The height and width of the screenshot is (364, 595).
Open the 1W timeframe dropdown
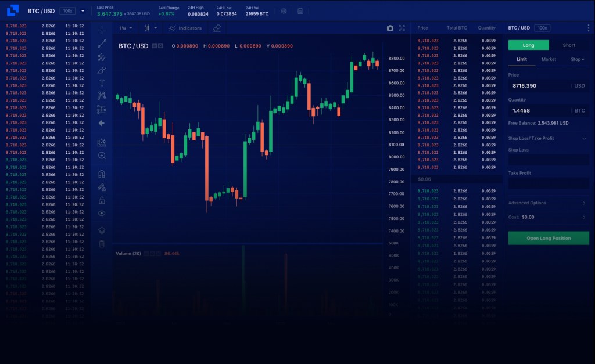pos(126,28)
